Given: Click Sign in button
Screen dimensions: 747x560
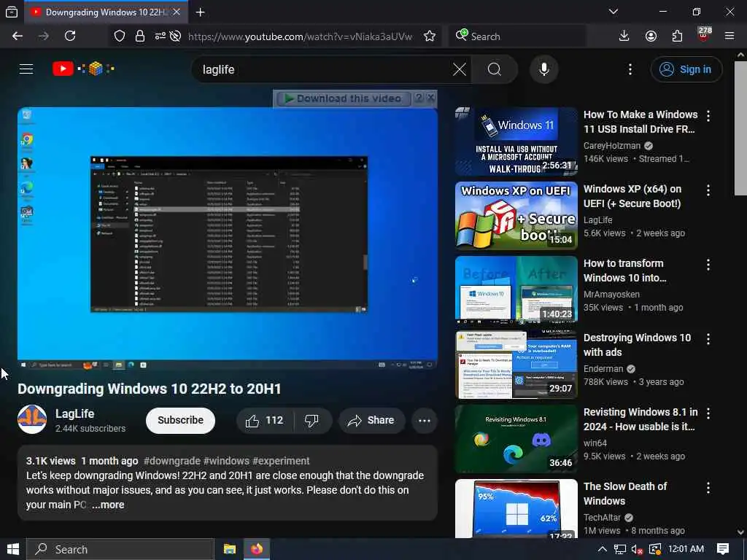Looking at the screenshot, I should tap(686, 69).
